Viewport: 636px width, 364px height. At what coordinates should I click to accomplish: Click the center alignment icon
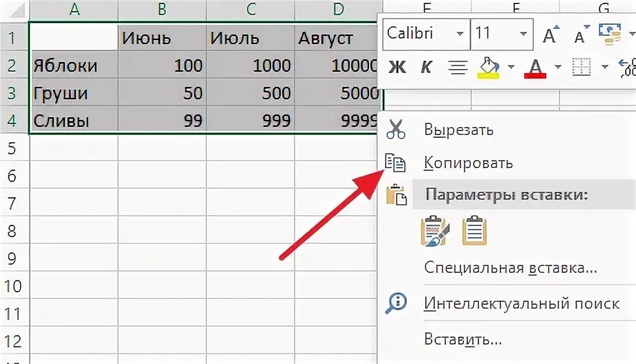pyautogui.click(x=458, y=67)
